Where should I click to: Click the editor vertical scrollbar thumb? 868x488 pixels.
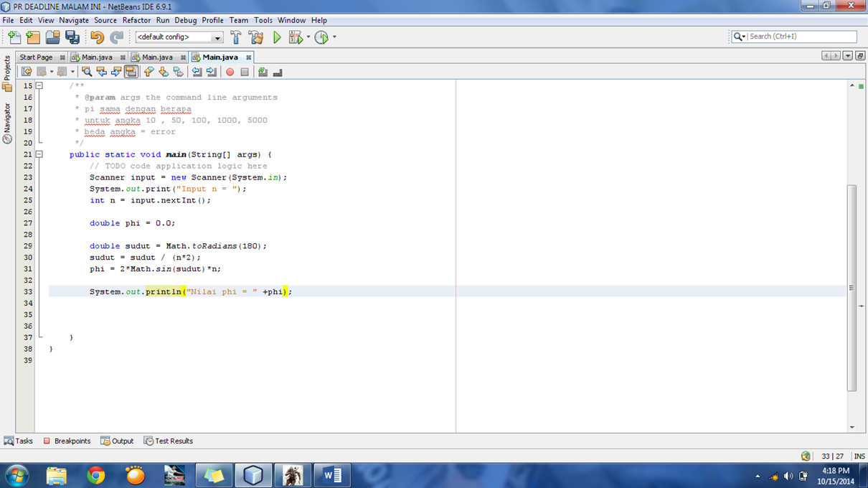[x=852, y=287]
